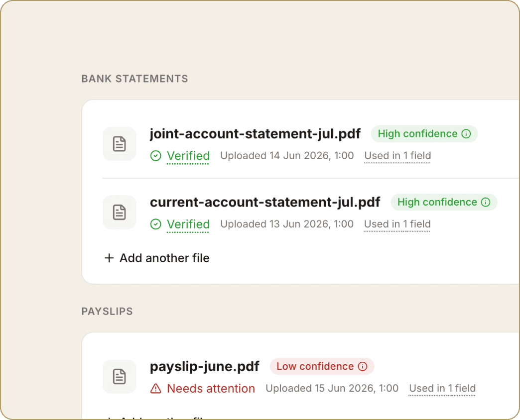Click the green check icon beside current-account Verified

155,224
